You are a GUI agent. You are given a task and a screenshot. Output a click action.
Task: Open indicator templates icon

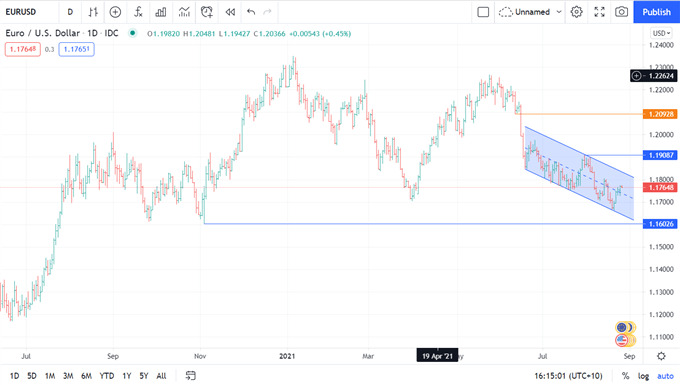click(184, 12)
